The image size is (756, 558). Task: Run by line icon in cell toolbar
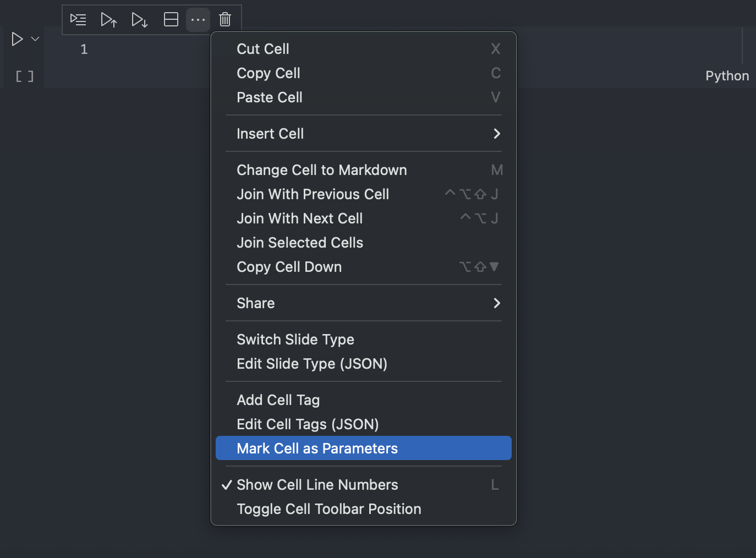[x=78, y=20]
